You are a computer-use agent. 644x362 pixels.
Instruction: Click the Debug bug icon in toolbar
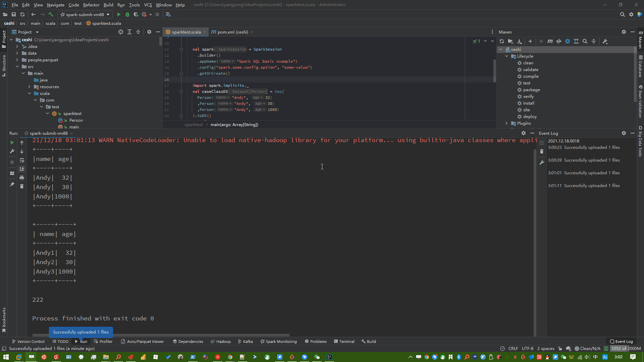(x=127, y=14)
